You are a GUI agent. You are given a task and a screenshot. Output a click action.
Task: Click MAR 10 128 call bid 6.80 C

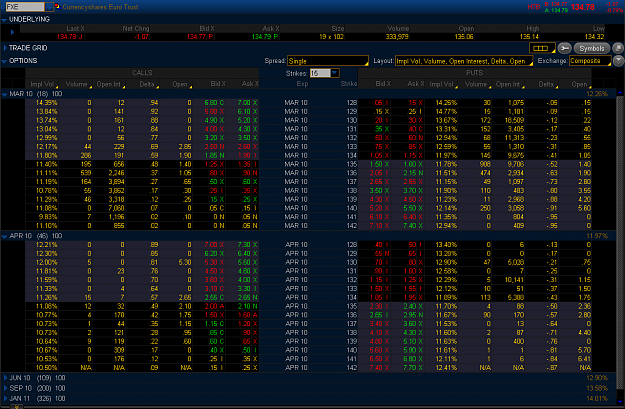214,103
